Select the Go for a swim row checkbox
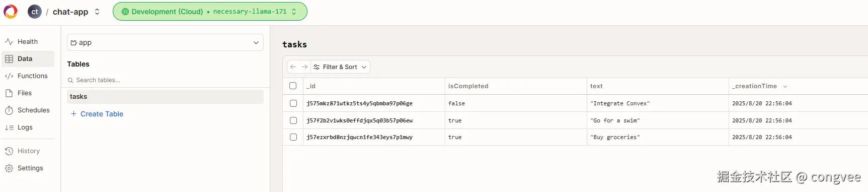 point(293,120)
